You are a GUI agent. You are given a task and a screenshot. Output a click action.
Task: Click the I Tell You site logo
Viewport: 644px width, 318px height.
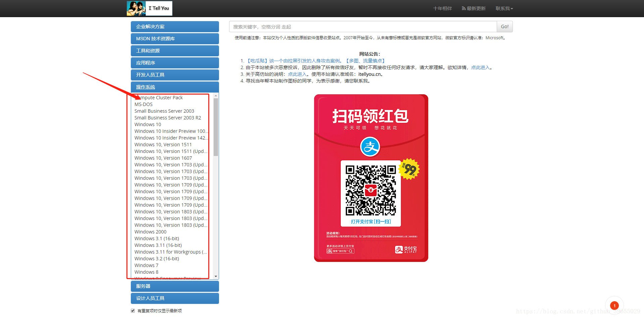pyautogui.click(x=150, y=8)
